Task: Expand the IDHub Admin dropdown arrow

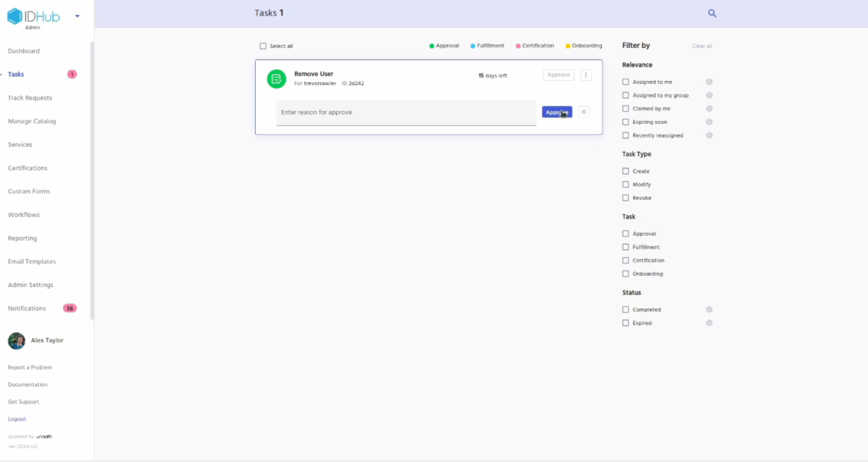Action: 77,16
